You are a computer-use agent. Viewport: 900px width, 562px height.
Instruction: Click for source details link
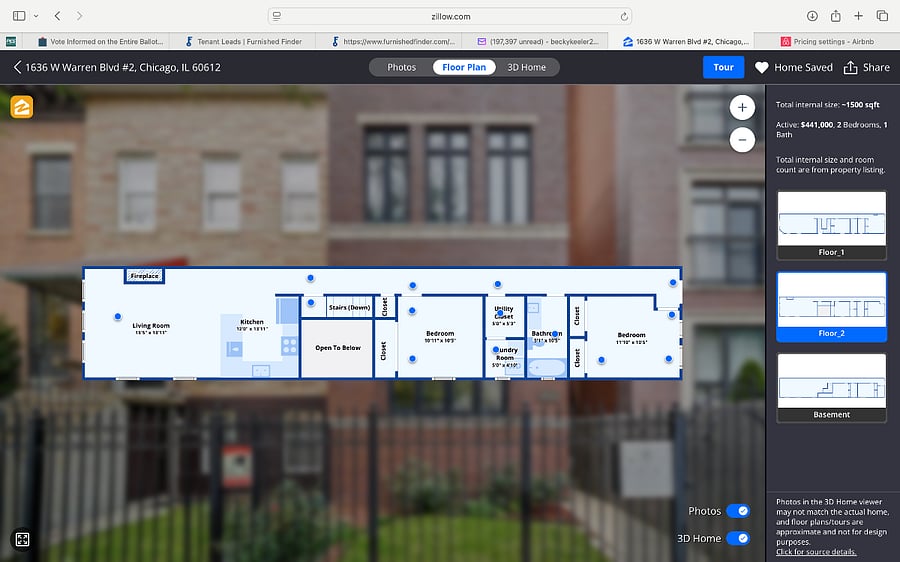tap(816, 552)
